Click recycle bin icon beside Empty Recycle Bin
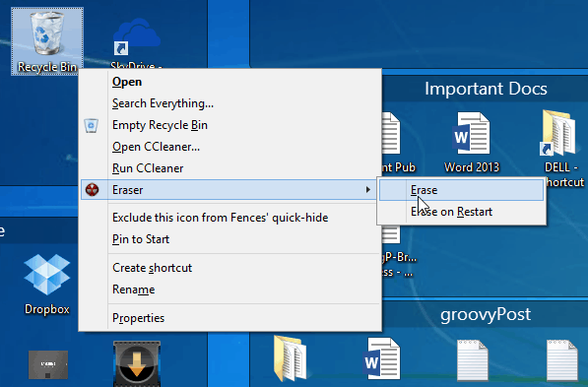 pos(92,125)
